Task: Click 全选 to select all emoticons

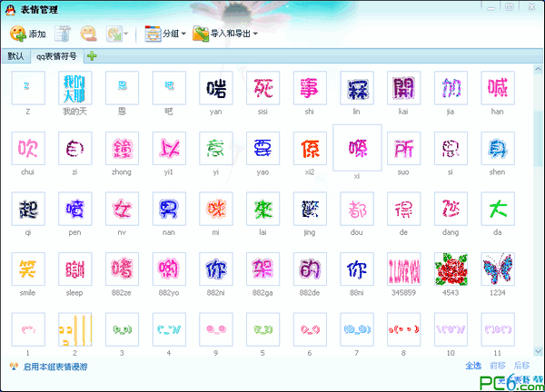Action: [x=473, y=366]
